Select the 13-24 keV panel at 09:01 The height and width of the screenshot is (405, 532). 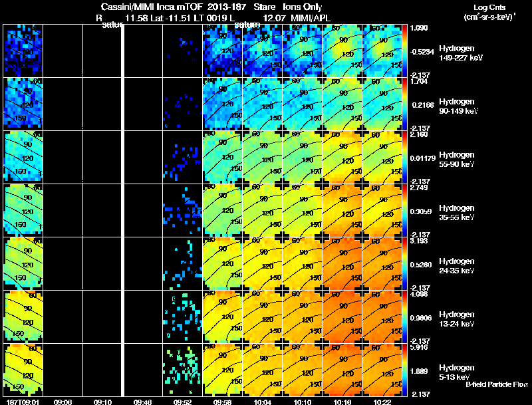pos(23,317)
